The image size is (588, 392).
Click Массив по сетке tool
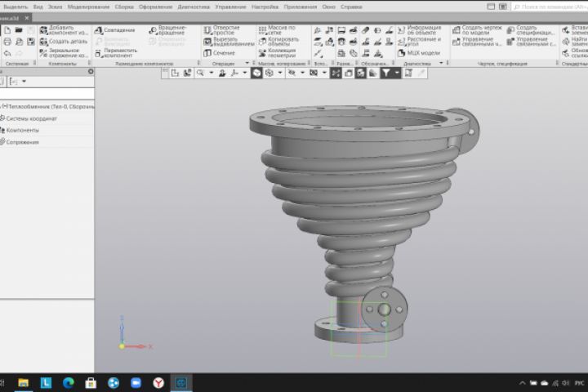coord(278,30)
